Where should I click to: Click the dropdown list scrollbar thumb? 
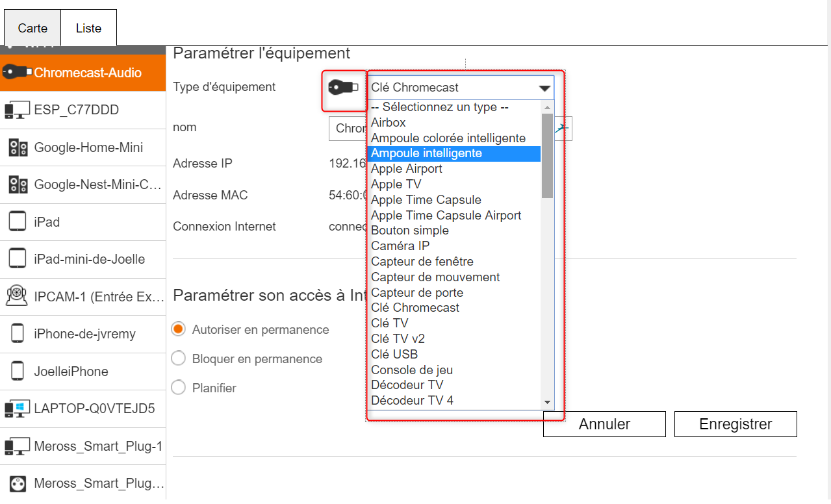547,156
